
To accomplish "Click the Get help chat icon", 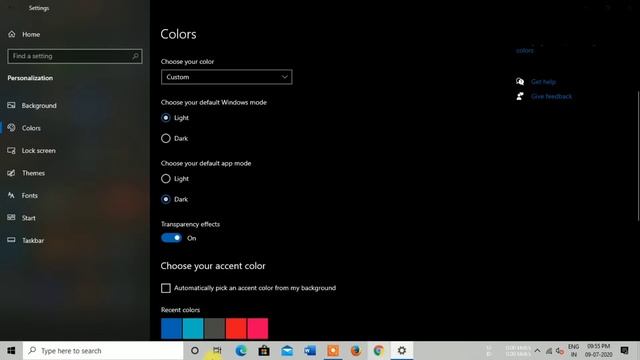I will coord(520,82).
